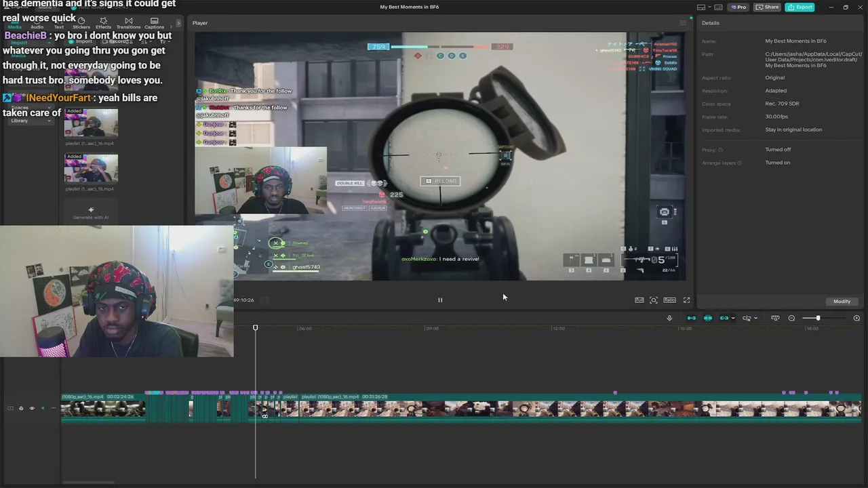Adjust the timeline zoom slider handle
The width and height of the screenshot is (868, 488).
coord(818,318)
